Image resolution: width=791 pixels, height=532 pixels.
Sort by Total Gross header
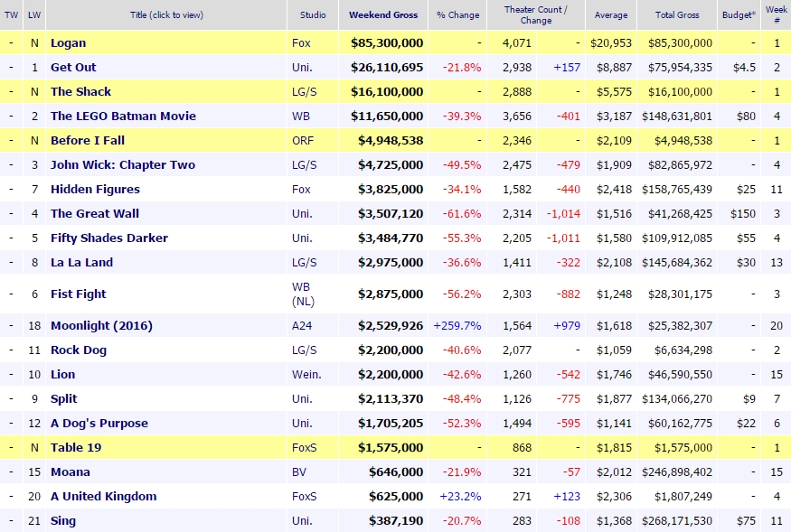pos(677,15)
